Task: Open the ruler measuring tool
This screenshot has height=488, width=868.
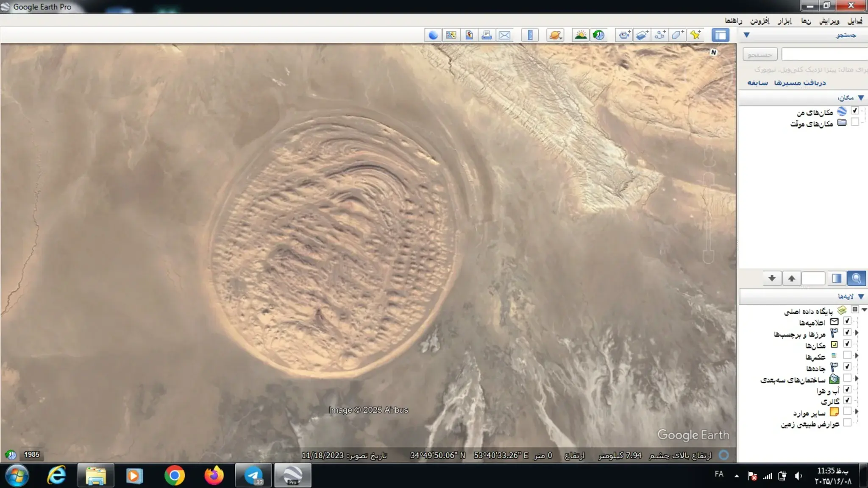Action: 530,35
